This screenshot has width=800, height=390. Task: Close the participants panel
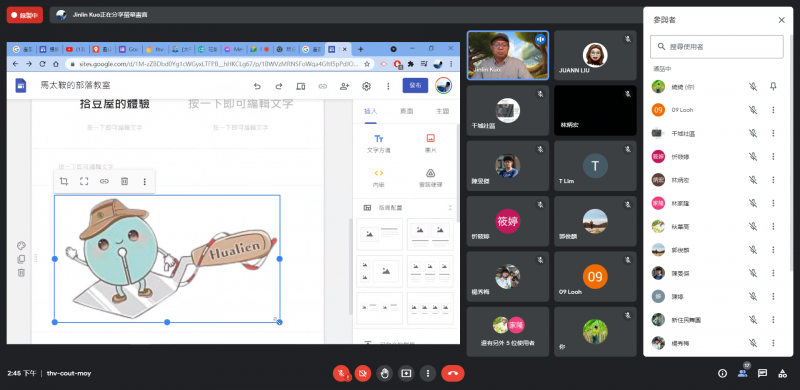[781, 20]
